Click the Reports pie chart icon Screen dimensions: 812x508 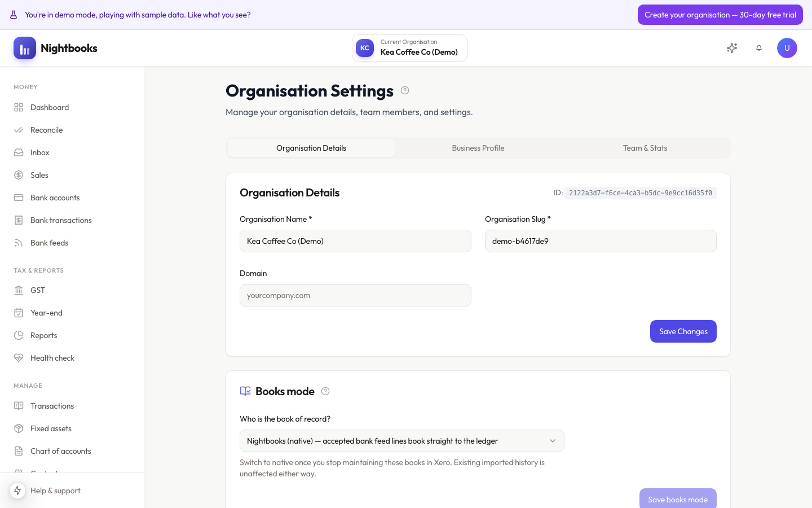coord(19,335)
